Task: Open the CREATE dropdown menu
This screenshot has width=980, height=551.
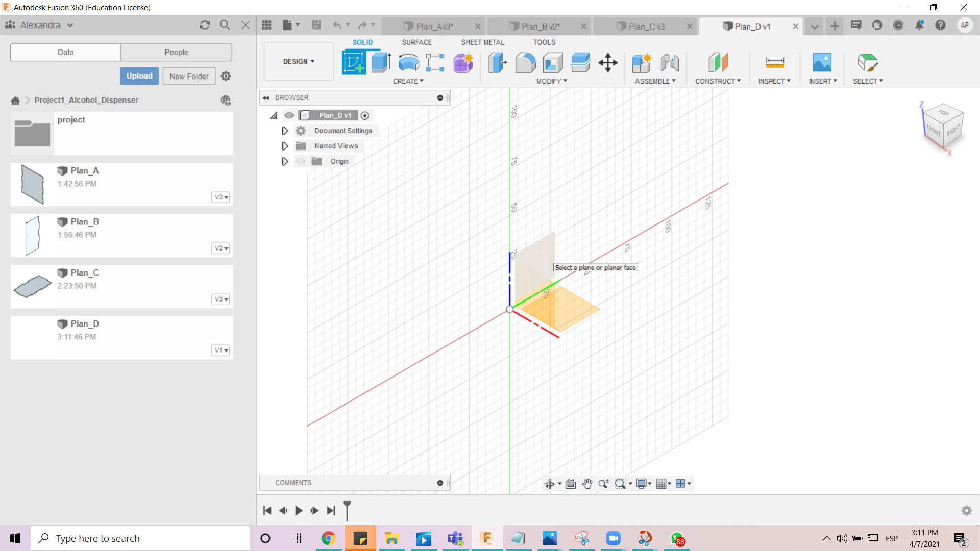Action: click(x=408, y=81)
